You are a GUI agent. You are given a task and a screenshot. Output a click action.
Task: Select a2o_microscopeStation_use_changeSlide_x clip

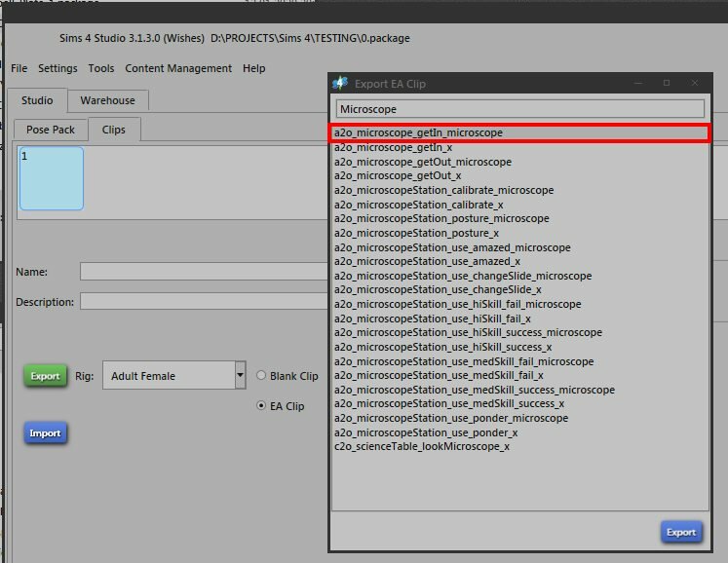[520, 289]
